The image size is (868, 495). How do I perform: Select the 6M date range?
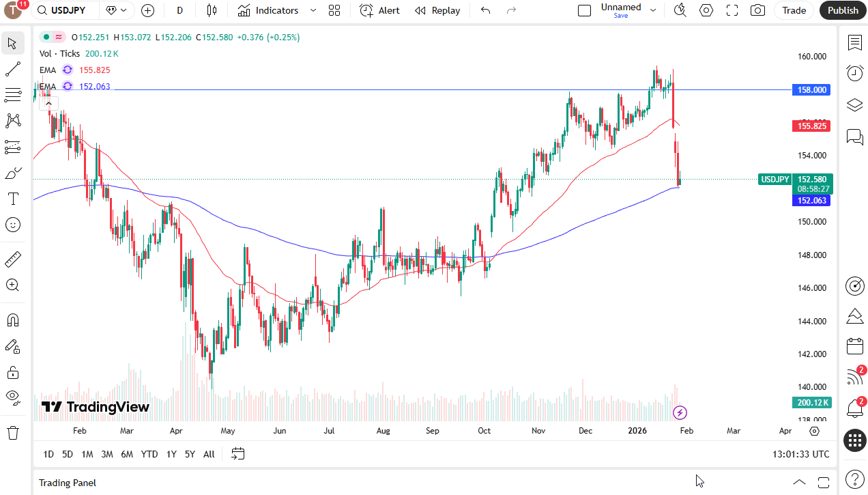(127, 454)
